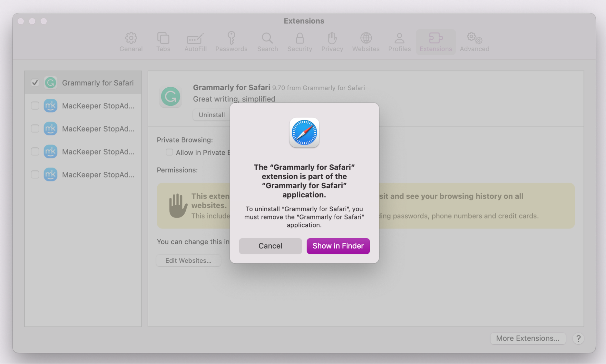Viewport: 606px width, 364px height.
Task: Click the hand icon in permissions warning
Action: (178, 206)
